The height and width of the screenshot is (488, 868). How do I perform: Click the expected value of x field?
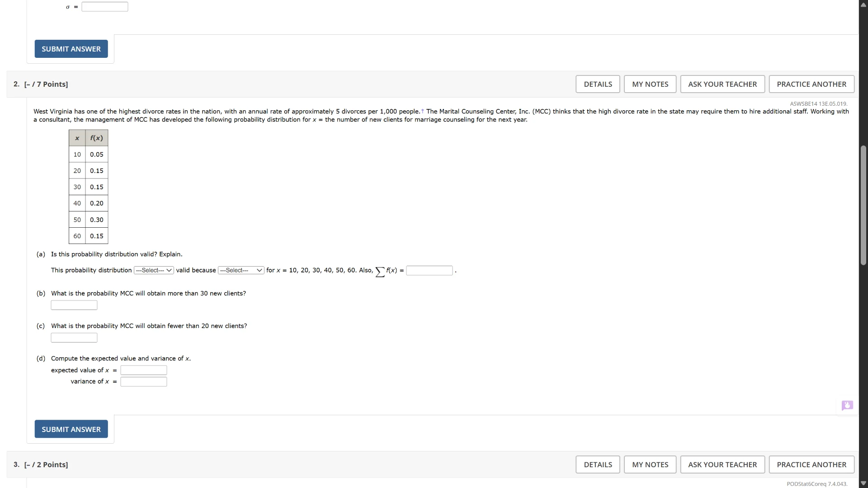(144, 370)
